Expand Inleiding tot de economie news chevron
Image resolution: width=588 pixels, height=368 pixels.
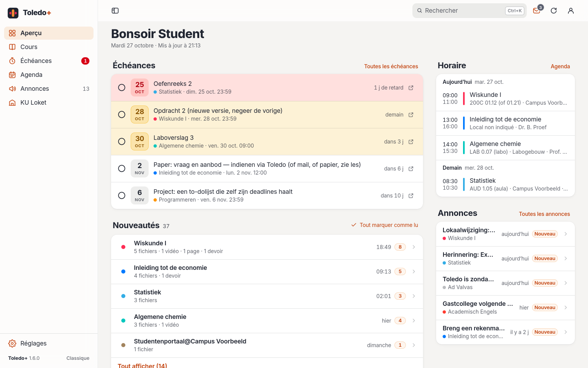click(414, 272)
